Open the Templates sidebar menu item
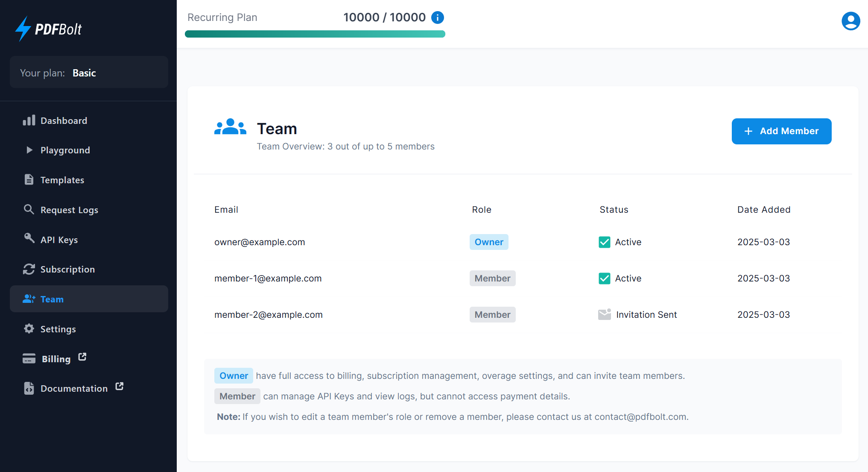The width and height of the screenshot is (868, 472). (62, 180)
